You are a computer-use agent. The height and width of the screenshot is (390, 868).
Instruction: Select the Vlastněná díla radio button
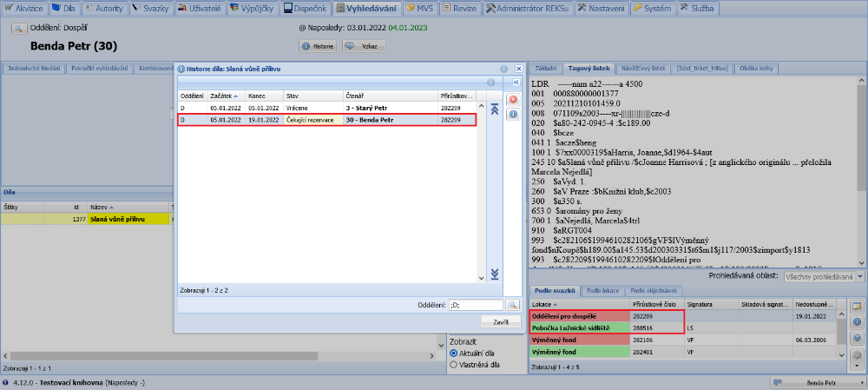453,366
